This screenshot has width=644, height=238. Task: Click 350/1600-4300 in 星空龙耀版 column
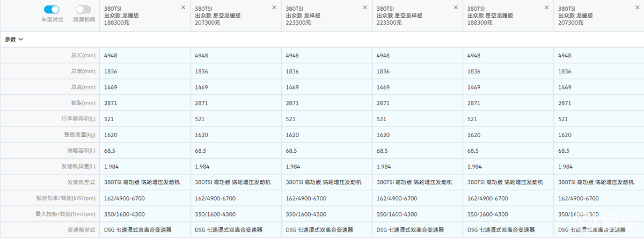coord(215,214)
